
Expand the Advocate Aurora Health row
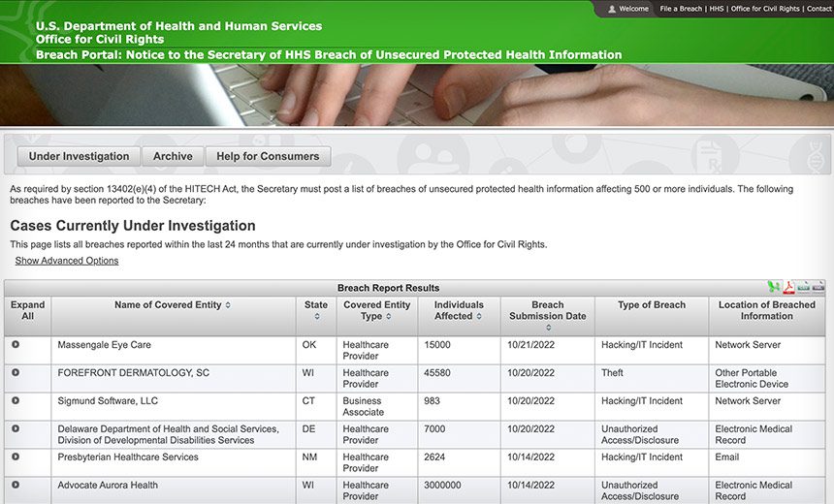pos(16,485)
